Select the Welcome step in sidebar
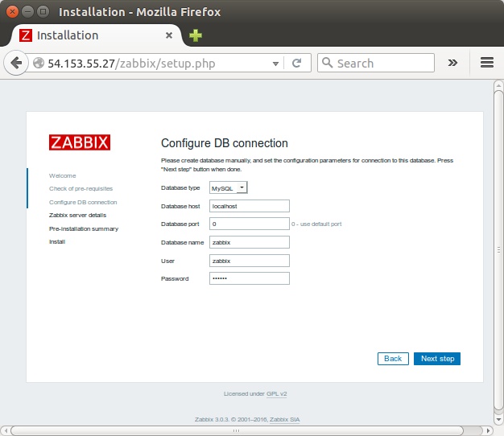This screenshot has width=504, height=436. point(62,176)
